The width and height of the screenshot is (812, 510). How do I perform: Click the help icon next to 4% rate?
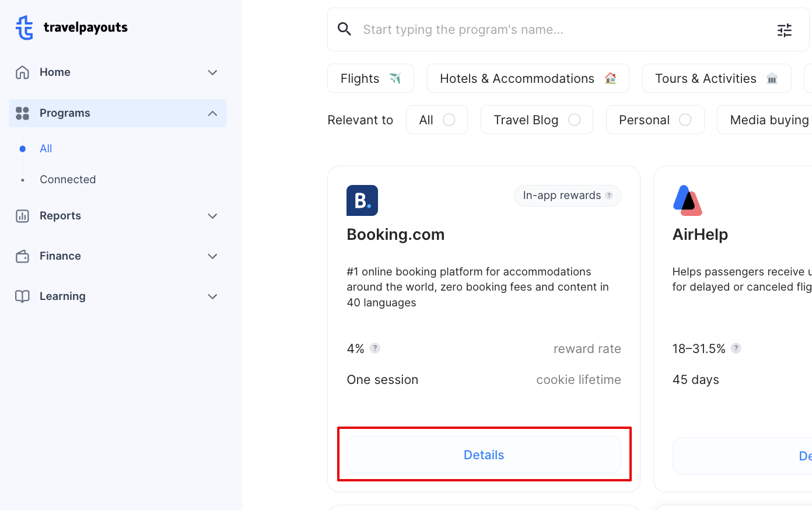pos(375,348)
